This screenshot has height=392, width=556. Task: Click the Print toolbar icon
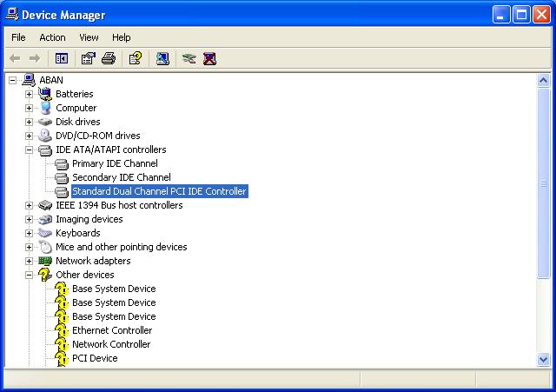coord(109,58)
